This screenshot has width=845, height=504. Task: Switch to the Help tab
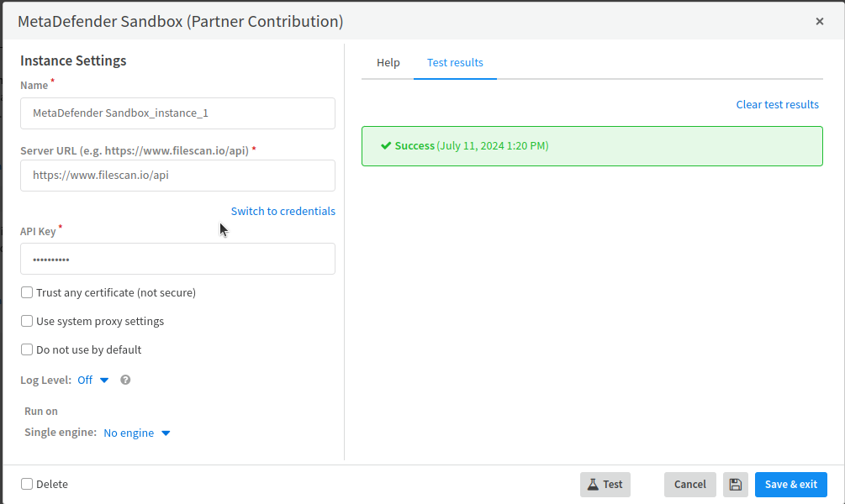click(x=388, y=62)
